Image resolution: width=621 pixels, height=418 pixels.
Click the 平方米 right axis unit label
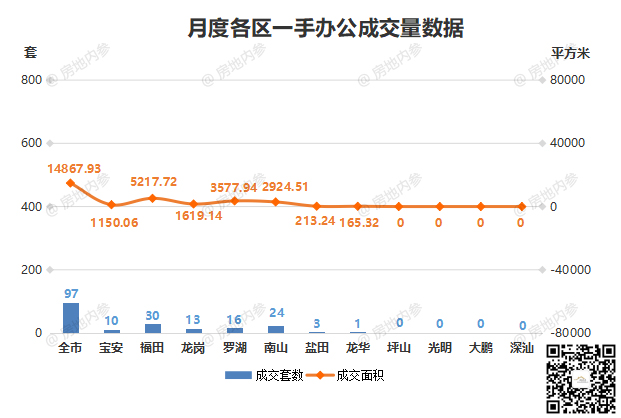(x=570, y=53)
